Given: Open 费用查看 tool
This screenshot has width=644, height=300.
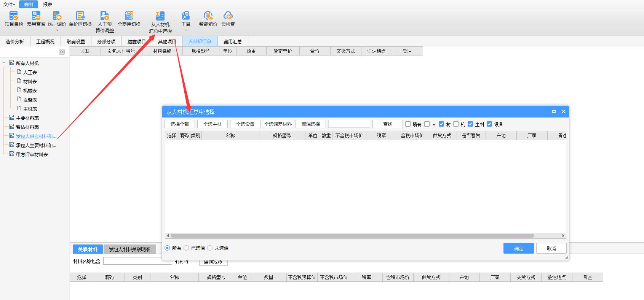Looking at the screenshot, I should pos(36,19).
